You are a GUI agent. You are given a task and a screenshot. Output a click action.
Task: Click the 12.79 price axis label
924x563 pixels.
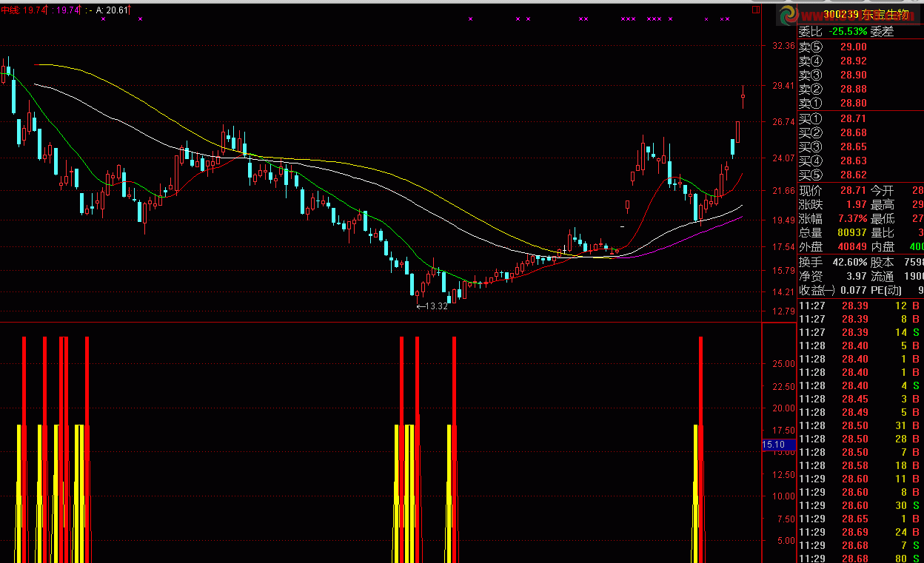coord(783,311)
